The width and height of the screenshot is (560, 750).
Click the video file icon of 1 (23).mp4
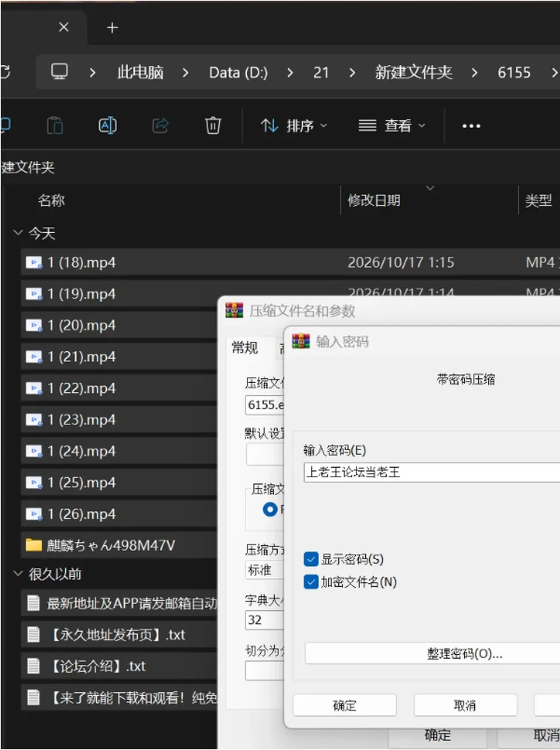point(34,420)
